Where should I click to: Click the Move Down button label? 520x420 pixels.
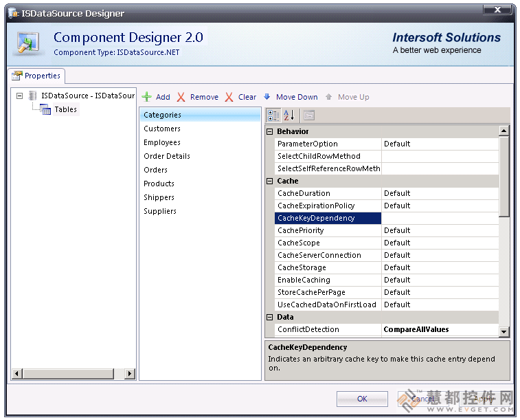(x=297, y=97)
